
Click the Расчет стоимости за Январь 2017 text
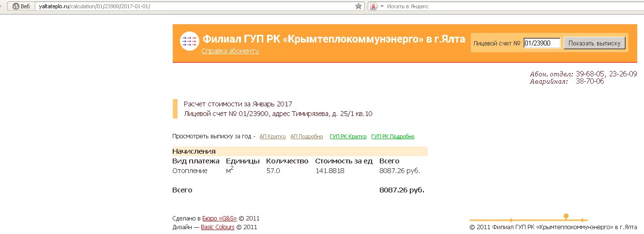[x=238, y=104]
